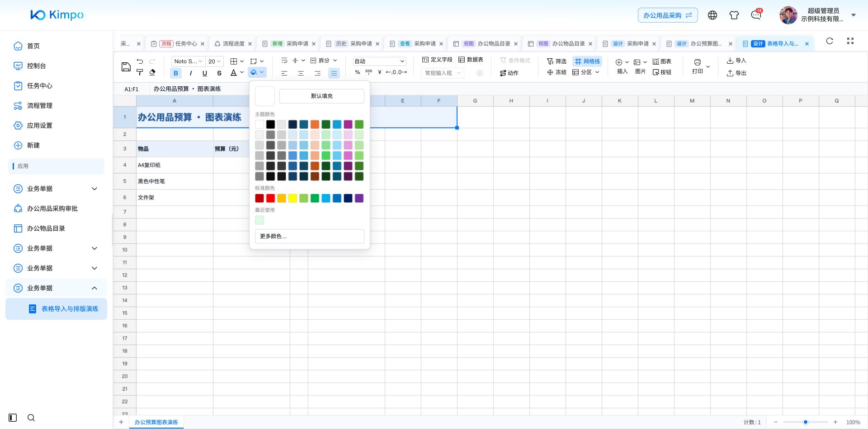868x429 pixels.
Task: Open the globe language icon
Action: (712, 15)
